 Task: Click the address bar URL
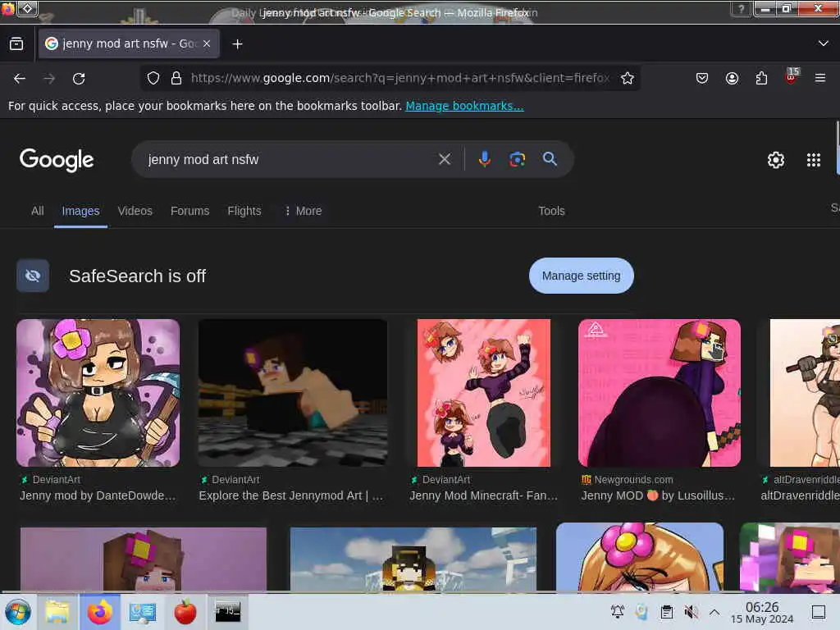coord(399,78)
